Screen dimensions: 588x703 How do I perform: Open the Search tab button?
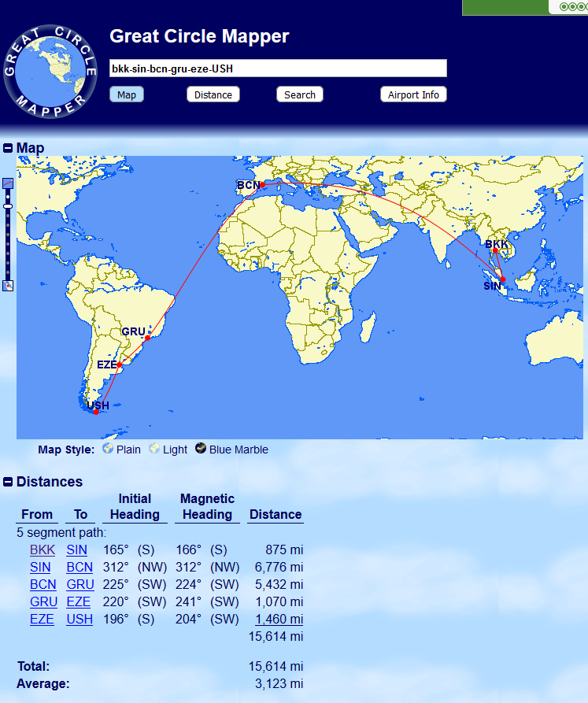point(299,94)
